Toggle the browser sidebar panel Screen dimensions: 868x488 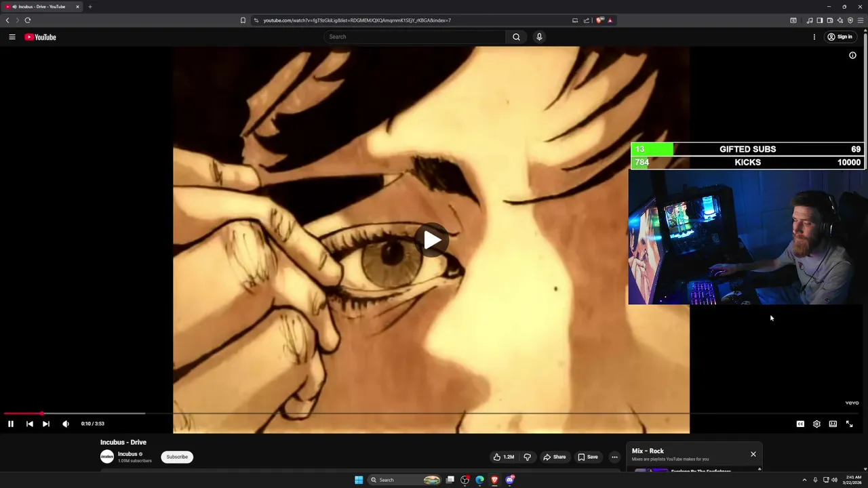tap(819, 20)
